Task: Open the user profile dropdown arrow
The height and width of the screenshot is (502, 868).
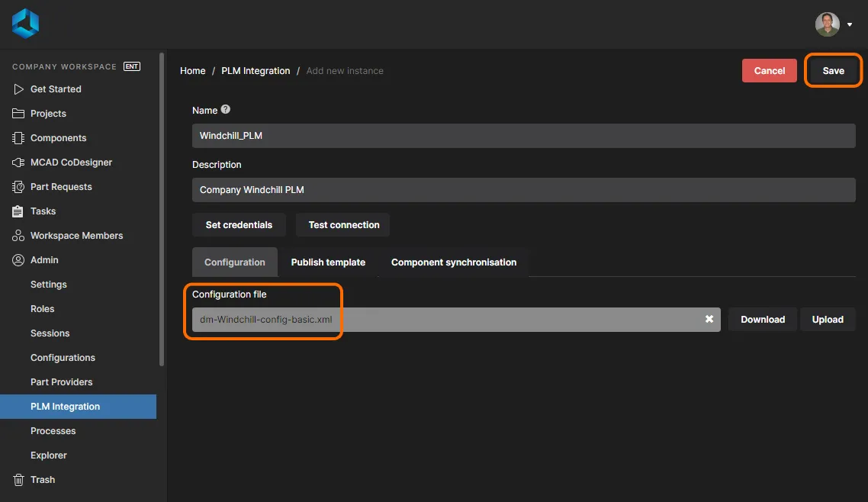Action: tap(850, 24)
